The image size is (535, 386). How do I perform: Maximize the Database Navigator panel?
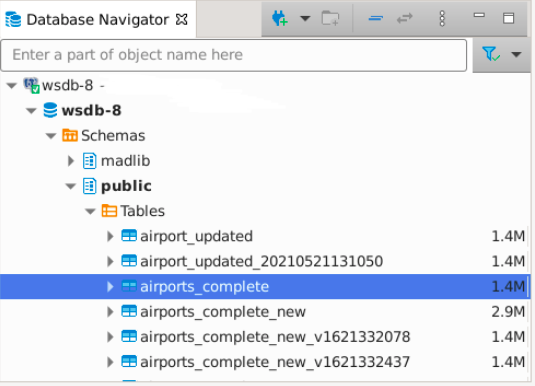[509, 18]
